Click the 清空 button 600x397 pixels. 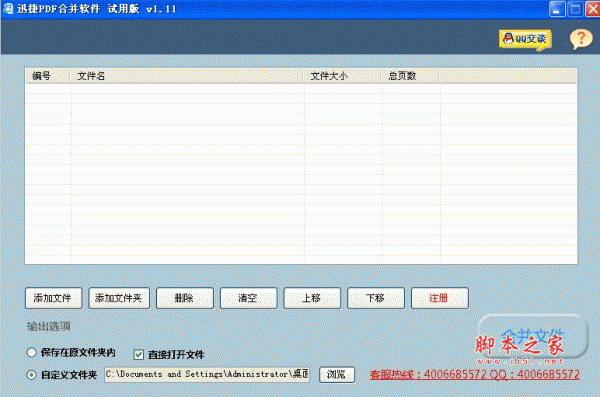(x=248, y=298)
